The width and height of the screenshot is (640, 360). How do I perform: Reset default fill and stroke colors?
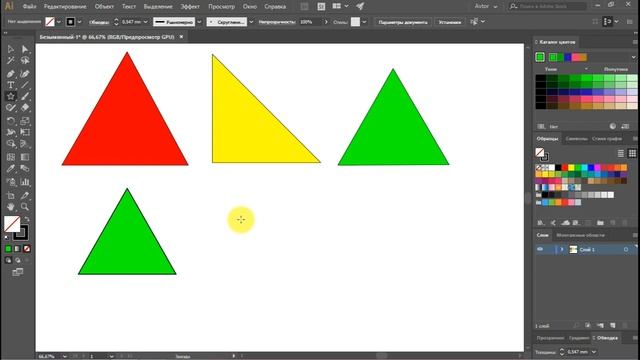coord(7,237)
